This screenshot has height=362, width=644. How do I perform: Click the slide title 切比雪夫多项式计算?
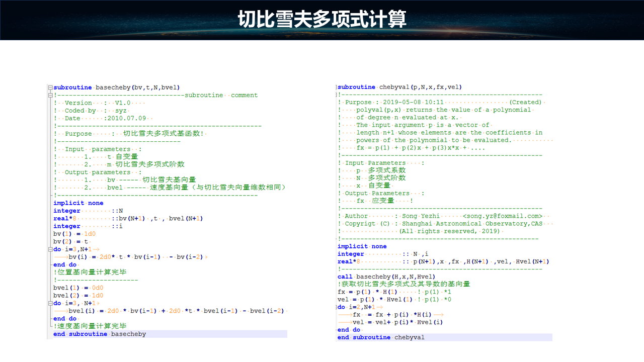(321, 20)
